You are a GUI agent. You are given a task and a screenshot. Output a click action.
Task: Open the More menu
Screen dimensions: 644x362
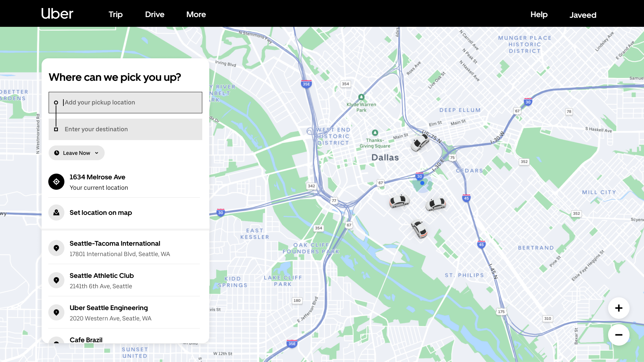(x=196, y=14)
